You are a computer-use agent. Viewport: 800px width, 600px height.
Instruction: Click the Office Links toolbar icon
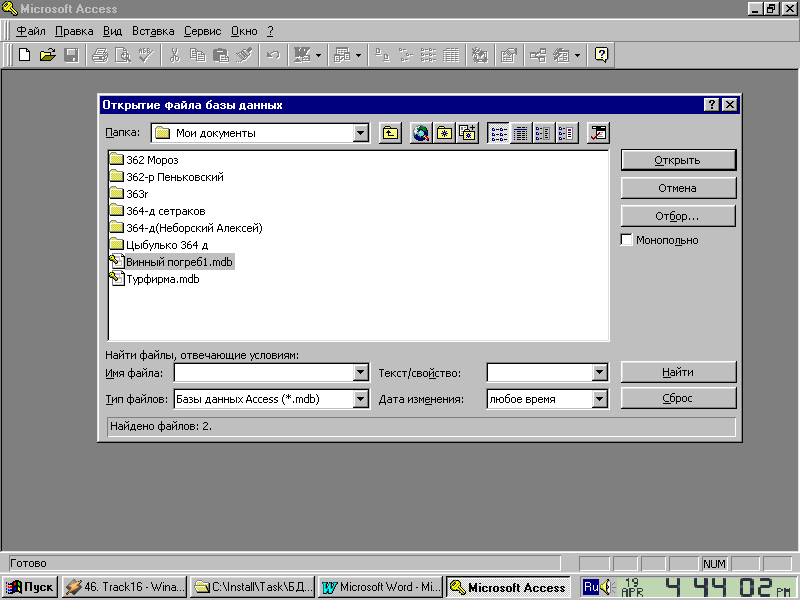click(x=302, y=55)
